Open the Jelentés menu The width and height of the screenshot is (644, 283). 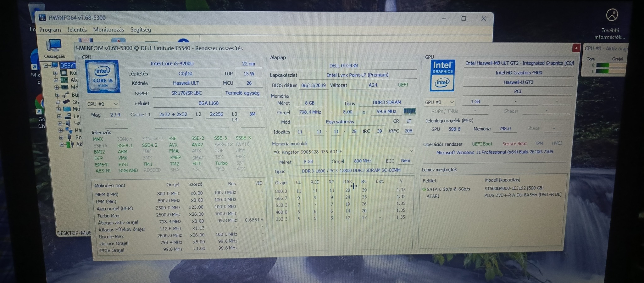[x=77, y=30]
